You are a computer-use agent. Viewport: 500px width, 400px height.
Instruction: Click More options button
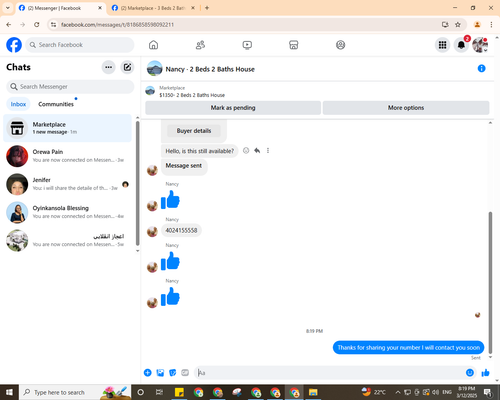click(x=406, y=108)
